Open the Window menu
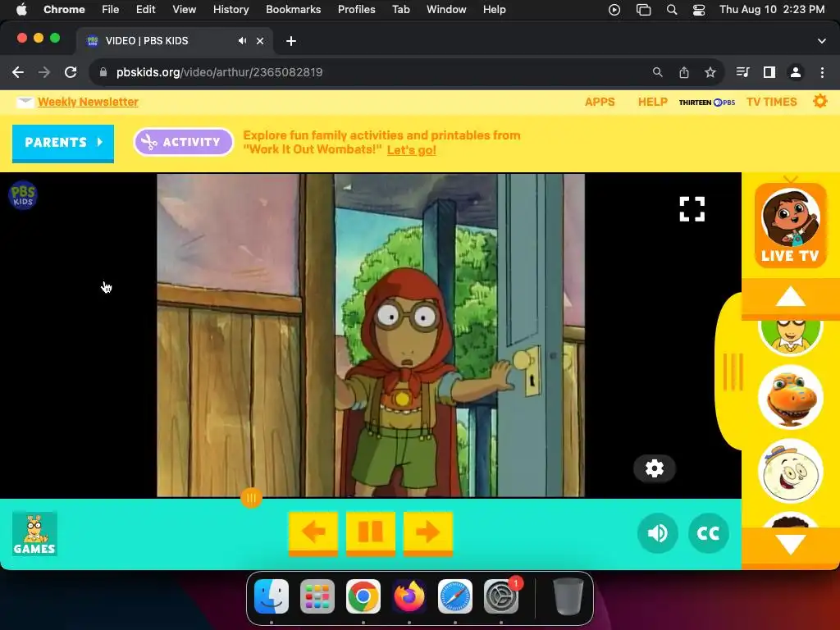 coord(445,9)
